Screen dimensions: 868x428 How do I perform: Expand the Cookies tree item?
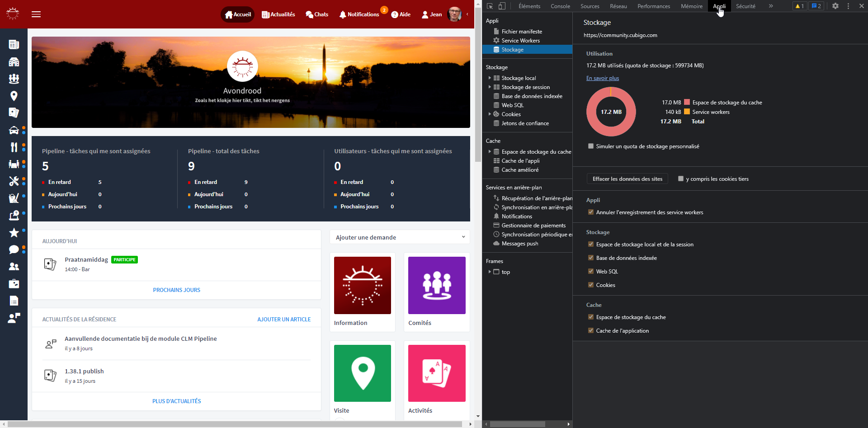490,114
